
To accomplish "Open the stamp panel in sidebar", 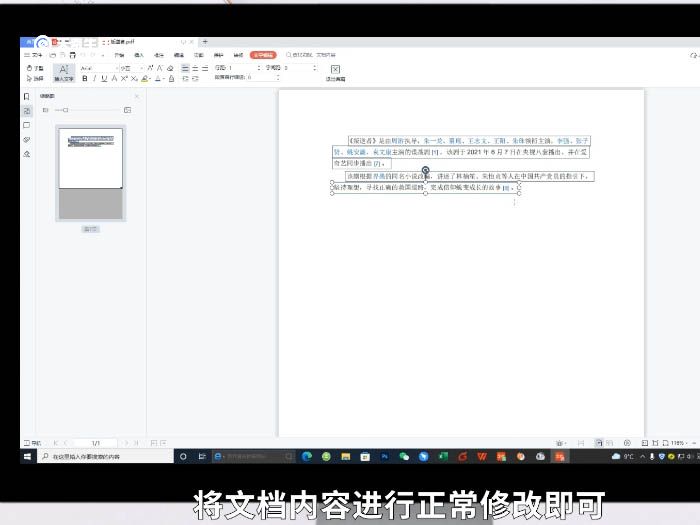I will coord(27,154).
